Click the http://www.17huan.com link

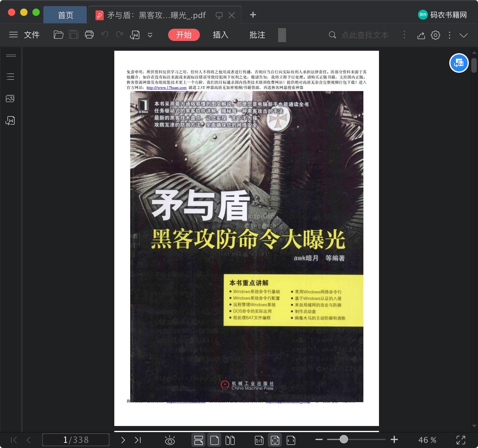coord(167,88)
